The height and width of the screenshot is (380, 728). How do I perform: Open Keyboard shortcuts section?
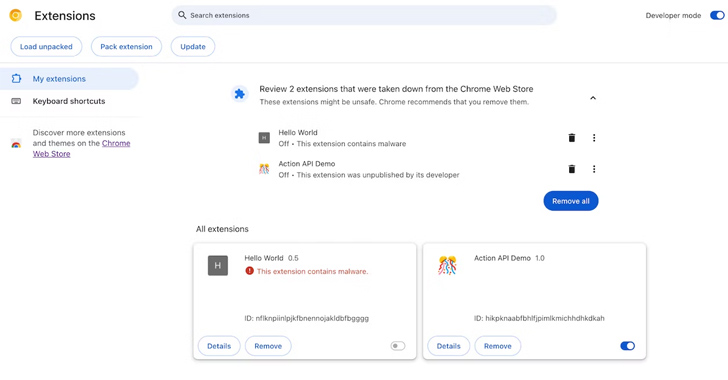click(x=69, y=101)
